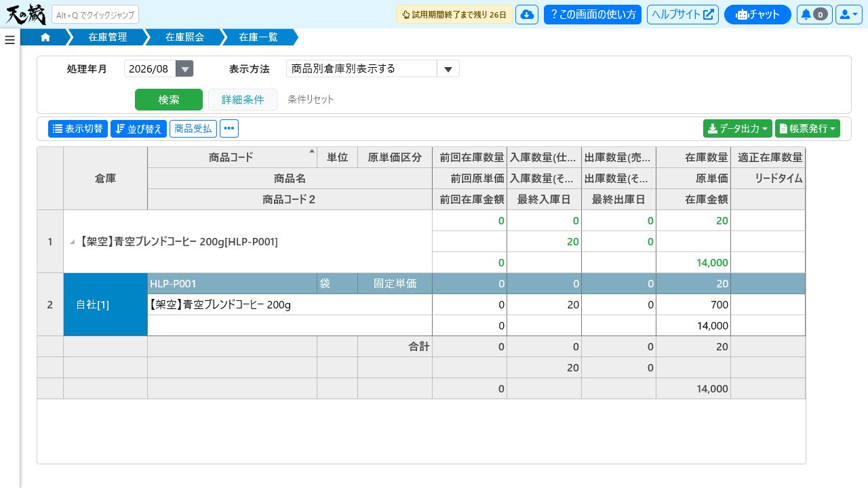Click the 倉庫 column header
This screenshot has width=868, height=488.
(x=105, y=178)
